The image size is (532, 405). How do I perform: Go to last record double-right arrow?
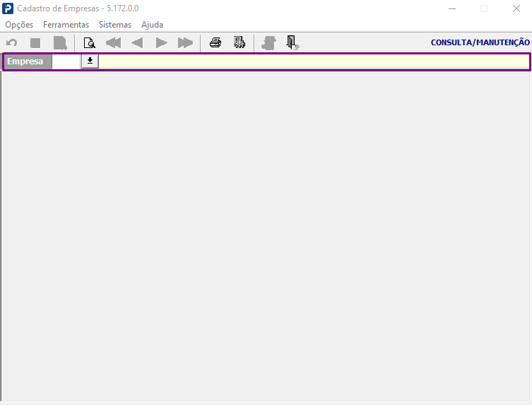coord(185,43)
